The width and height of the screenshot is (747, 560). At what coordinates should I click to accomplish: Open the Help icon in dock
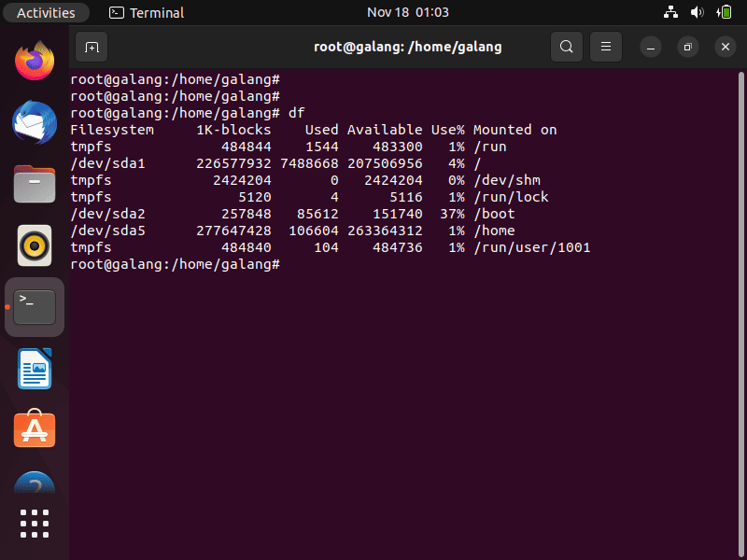35,482
